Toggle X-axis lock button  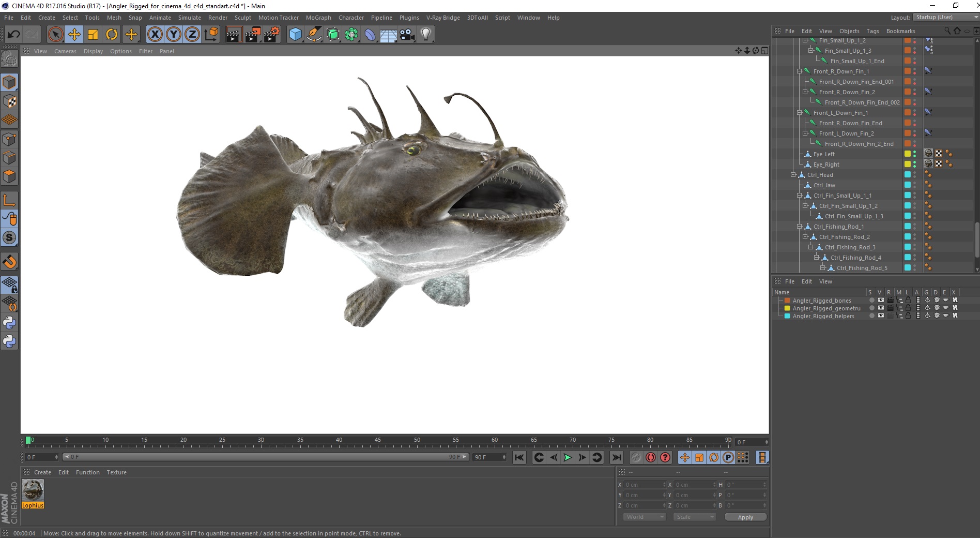tap(155, 35)
